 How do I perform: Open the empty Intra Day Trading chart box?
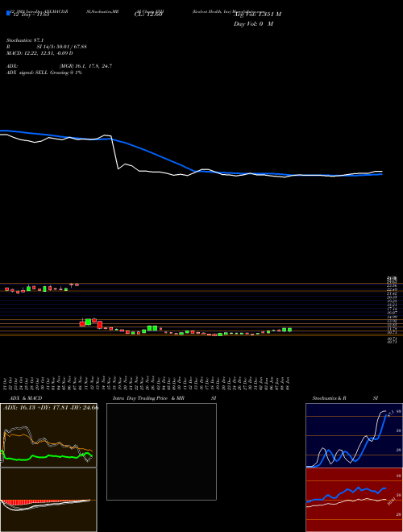point(161,451)
